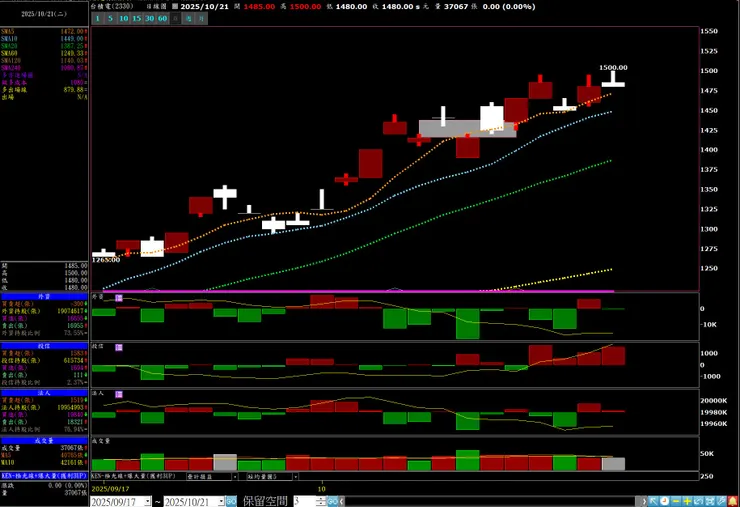Click the KEN strategy label under volume chart
Screen dimensions: 740x507
(133, 476)
